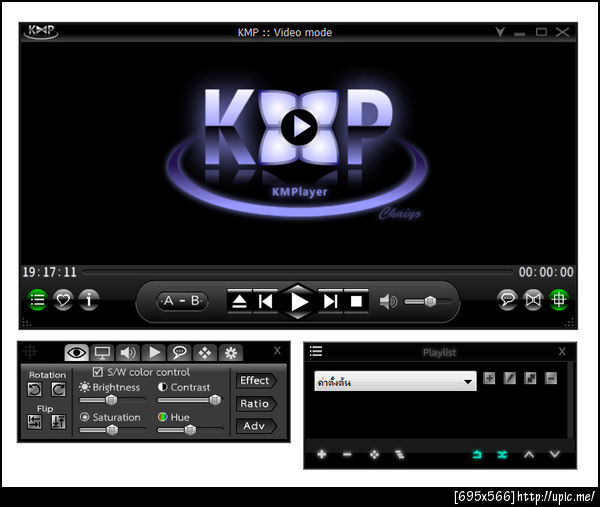Toggle the green control box button
Screen dimensions: 600x507
[x=559, y=300]
